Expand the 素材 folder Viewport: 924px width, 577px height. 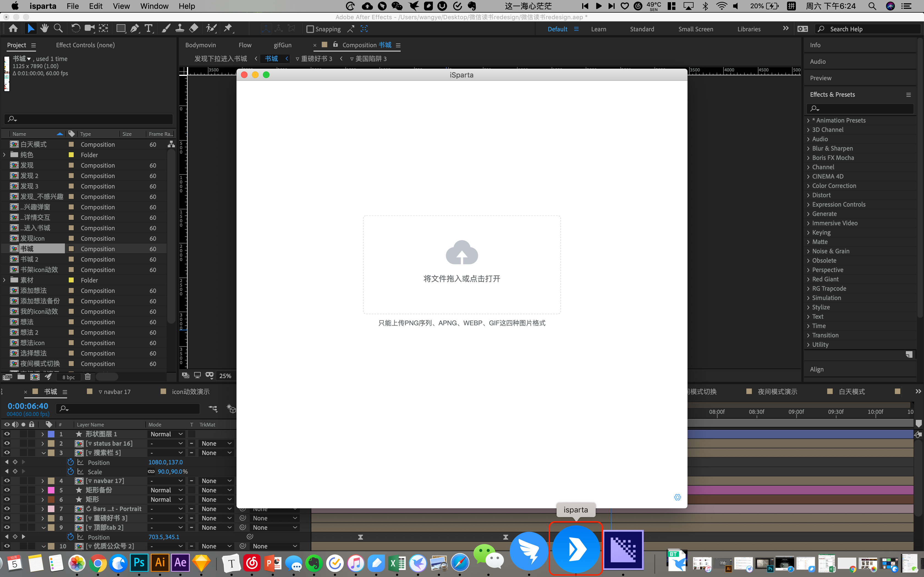pos(5,280)
